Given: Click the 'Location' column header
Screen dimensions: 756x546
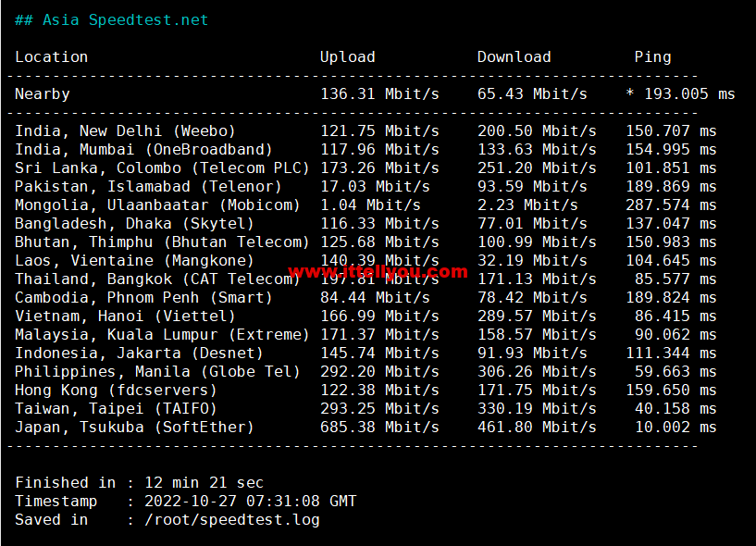Looking at the screenshot, I should point(52,57).
